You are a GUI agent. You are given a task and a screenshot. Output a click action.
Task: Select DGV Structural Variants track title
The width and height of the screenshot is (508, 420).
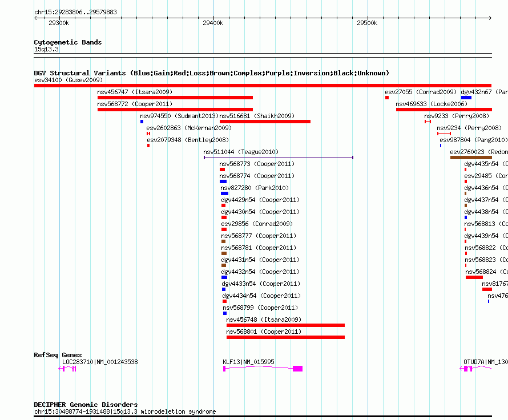pyautogui.click(x=211, y=73)
